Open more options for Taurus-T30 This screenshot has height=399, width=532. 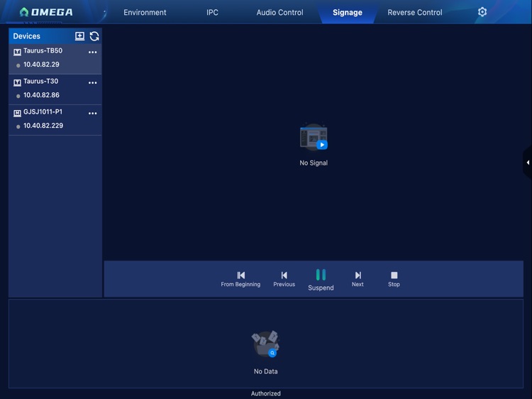93,82
